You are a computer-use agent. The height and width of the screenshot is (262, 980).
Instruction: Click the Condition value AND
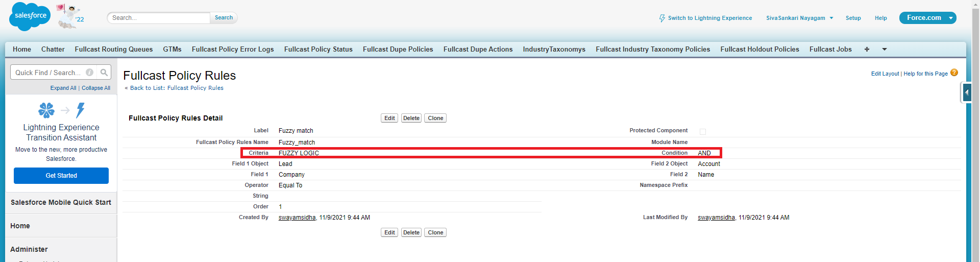click(704, 153)
